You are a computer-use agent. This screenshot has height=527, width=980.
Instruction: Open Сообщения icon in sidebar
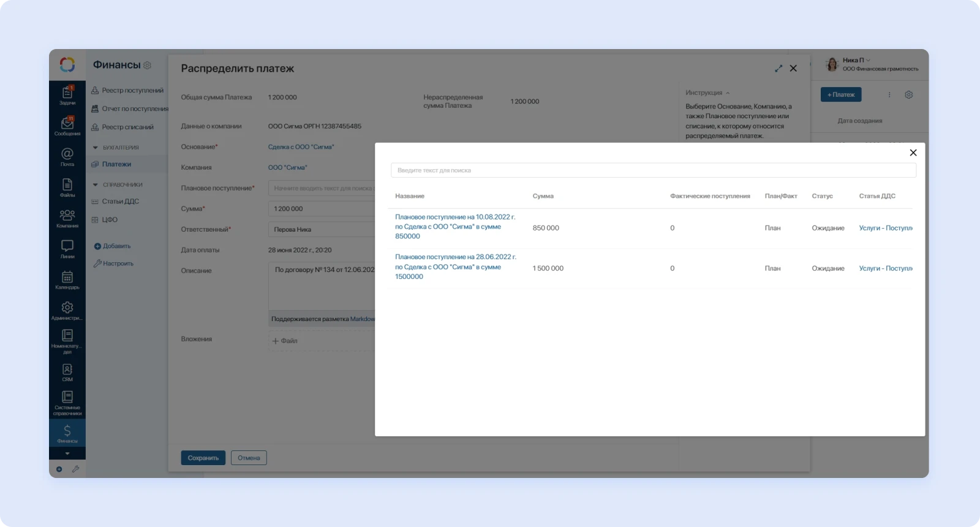(x=67, y=126)
